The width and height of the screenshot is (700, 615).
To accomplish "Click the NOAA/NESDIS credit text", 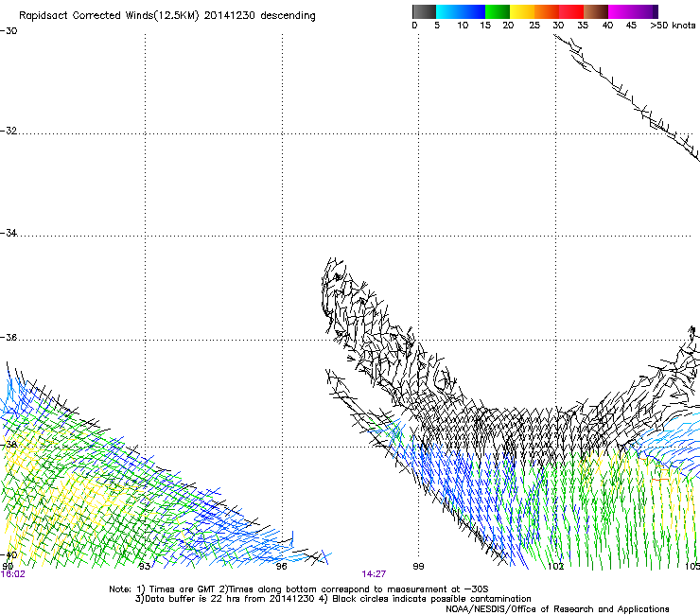I will [557, 609].
